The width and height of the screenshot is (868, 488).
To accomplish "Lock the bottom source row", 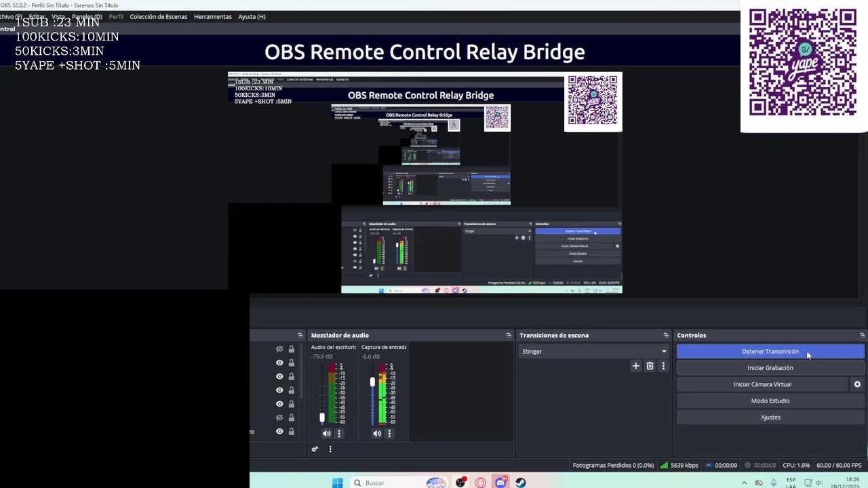I will pos(292,432).
